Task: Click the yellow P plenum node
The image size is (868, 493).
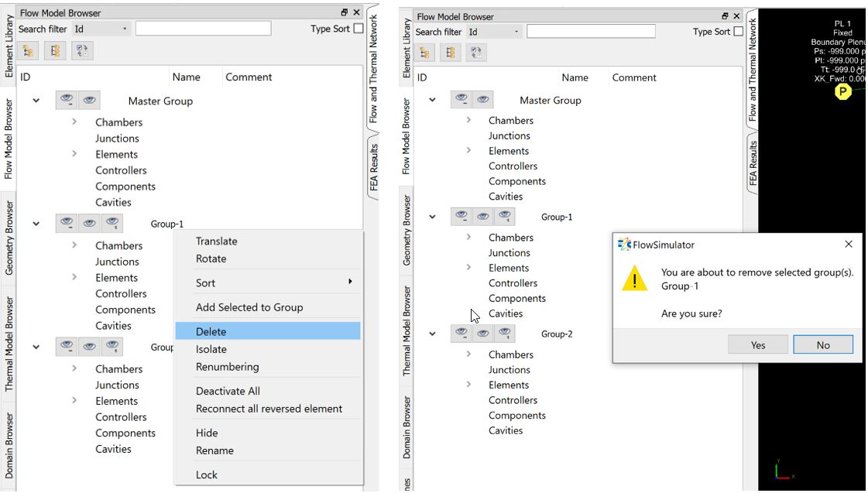Action: [x=842, y=92]
